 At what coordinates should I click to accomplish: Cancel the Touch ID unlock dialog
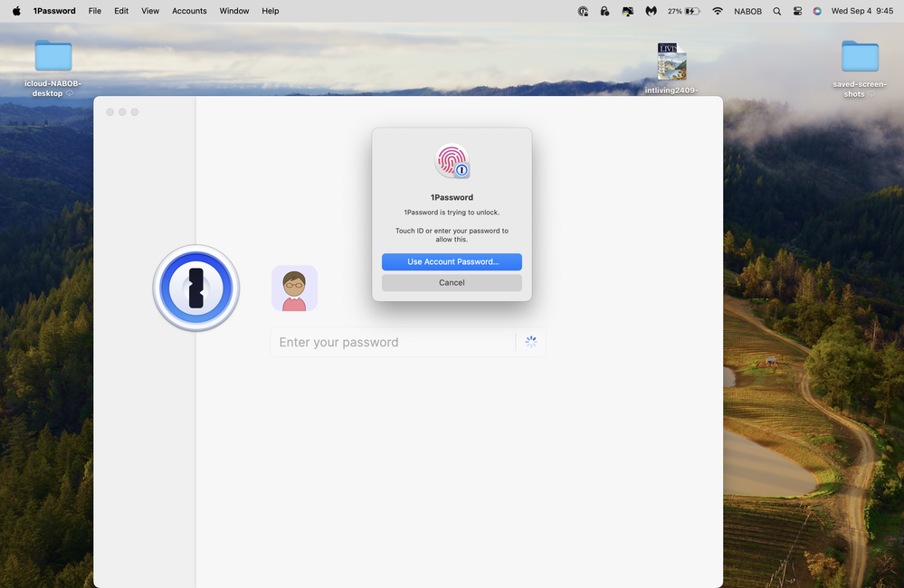[452, 282]
